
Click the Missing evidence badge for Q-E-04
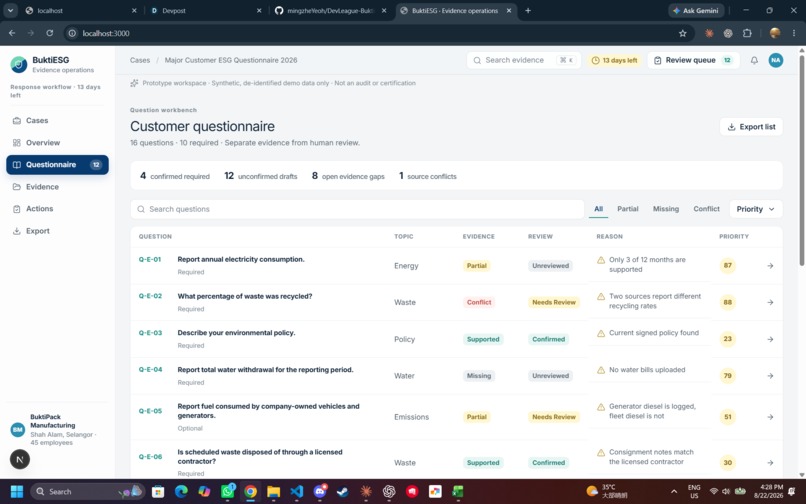point(479,376)
